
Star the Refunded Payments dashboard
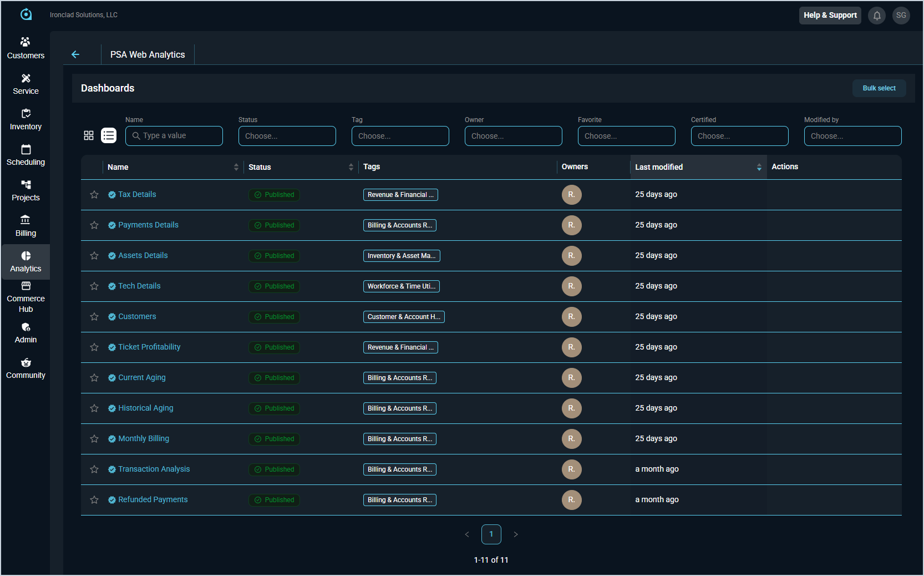point(94,500)
